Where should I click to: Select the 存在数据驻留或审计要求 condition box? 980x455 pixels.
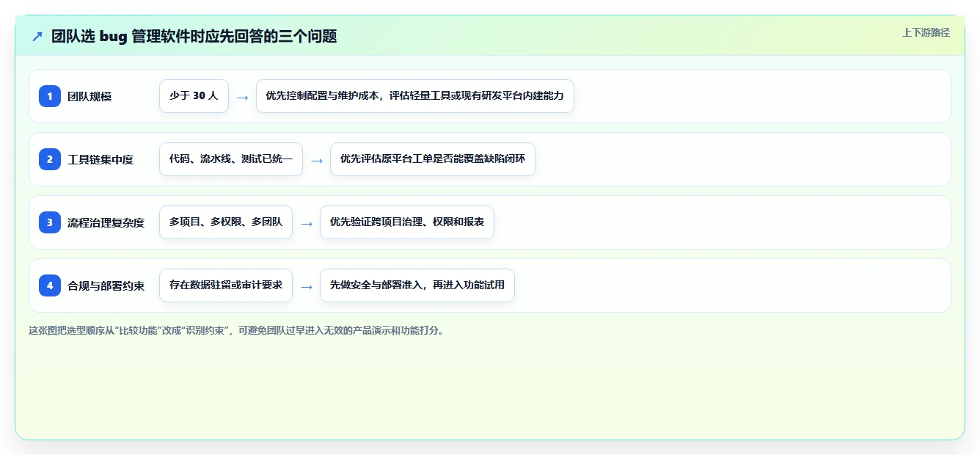coord(226,285)
